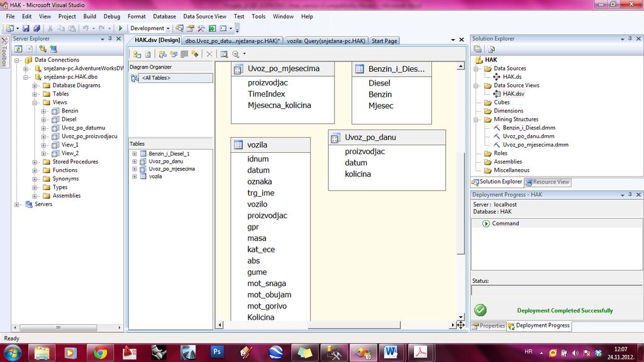The image size is (644, 362).
Task: Click the Server Explorer horizontal scrollbar
Action: tap(58, 327)
